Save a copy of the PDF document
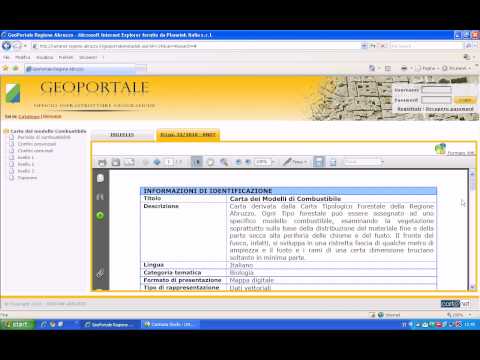The width and height of the screenshot is (480, 360). click(115, 162)
